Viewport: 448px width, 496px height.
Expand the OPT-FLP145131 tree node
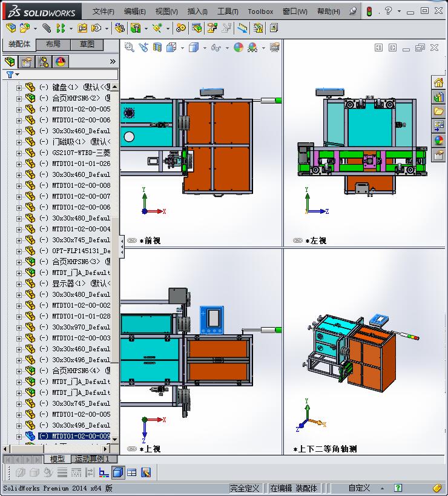(x=19, y=251)
